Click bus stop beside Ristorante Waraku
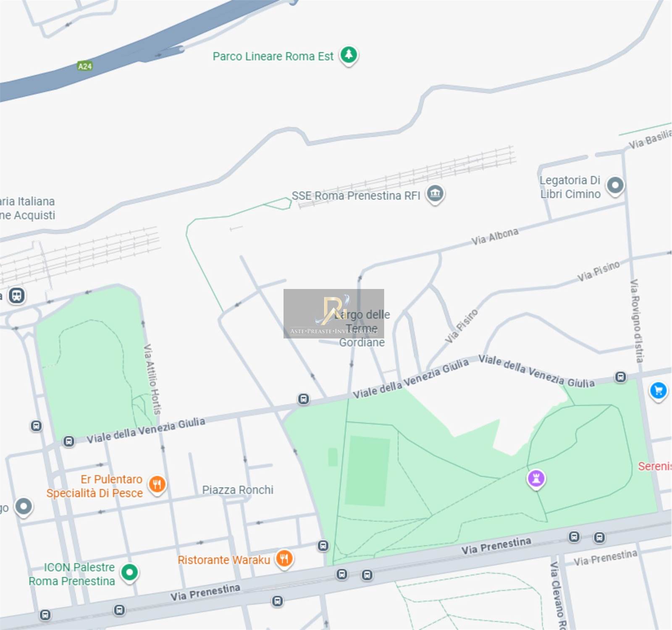This screenshot has width=672, height=630. (323, 546)
